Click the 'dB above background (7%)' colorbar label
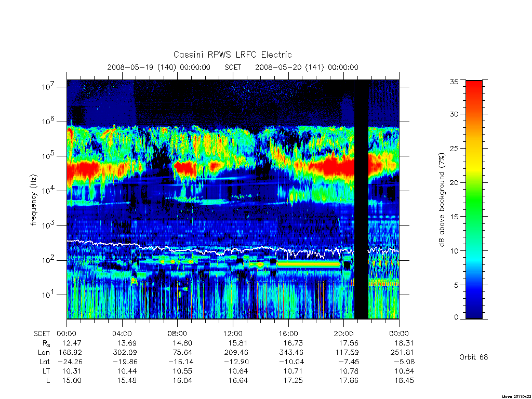Viewport: 532px width, 399px height. (442, 199)
